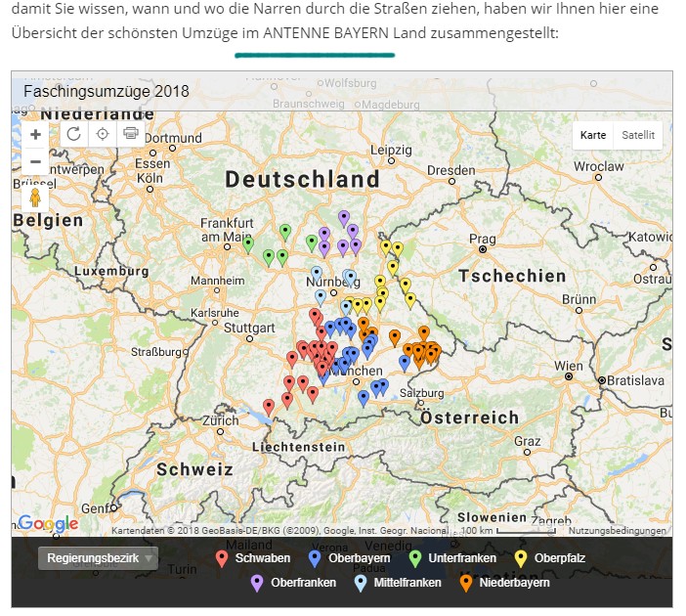Click the green marker nearest Frankfurt
This screenshot has width=686, height=616.
click(248, 244)
